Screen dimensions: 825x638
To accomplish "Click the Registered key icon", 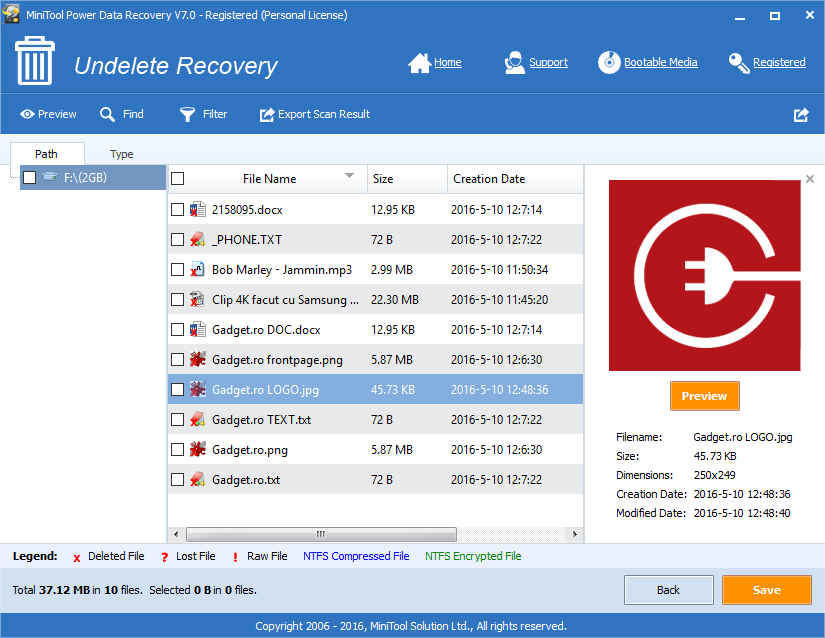I will tap(739, 63).
